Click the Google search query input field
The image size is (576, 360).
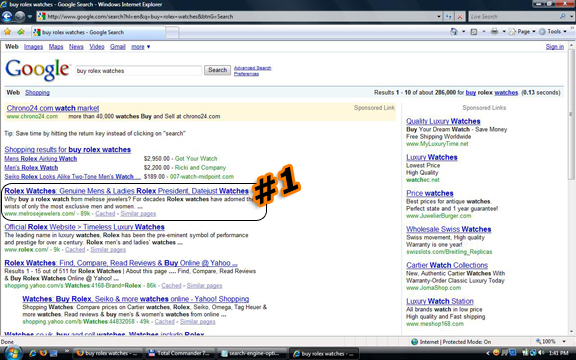tap(139, 71)
